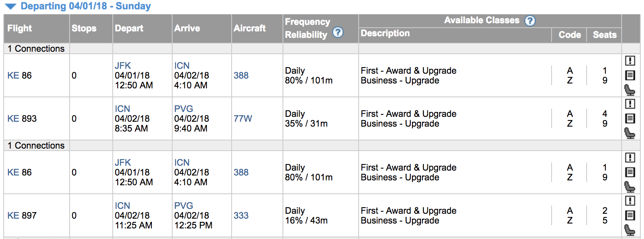The image size is (644, 239).
Task: Open help icon next to Available Classes
Action: click(x=530, y=21)
